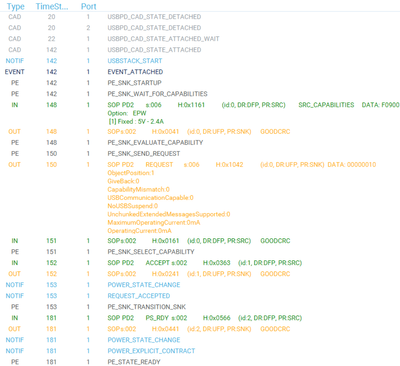Click the MaximumOperatingCurrent detail line
Viewport: 400px width, 366px height.
(154, 222)
